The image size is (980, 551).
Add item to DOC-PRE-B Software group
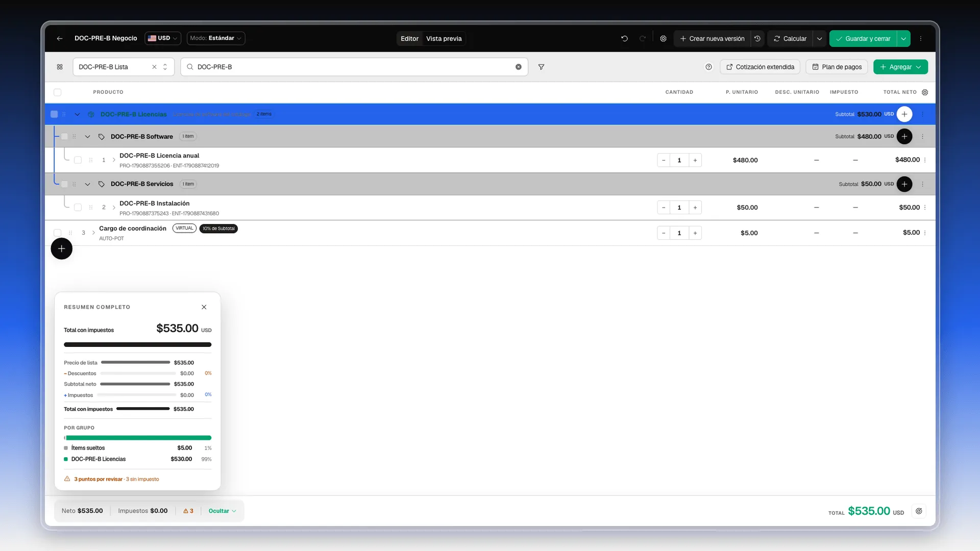(x=904, y=136)
